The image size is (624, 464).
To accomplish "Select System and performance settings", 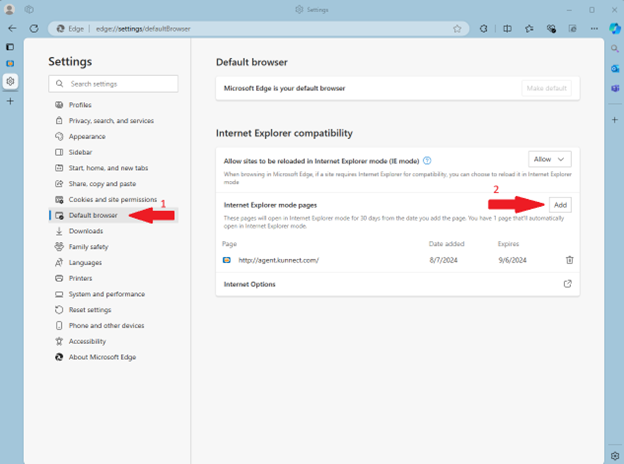I will click(106, 294).
